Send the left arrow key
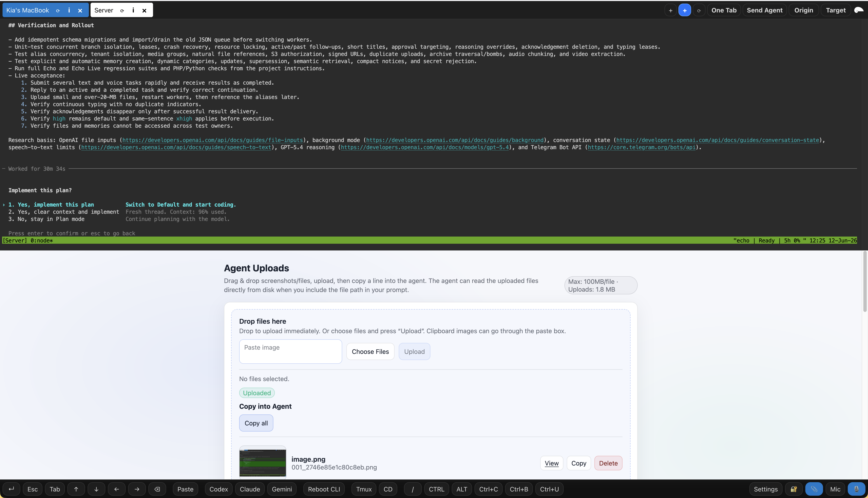The image size is (868, 498). 117,489
